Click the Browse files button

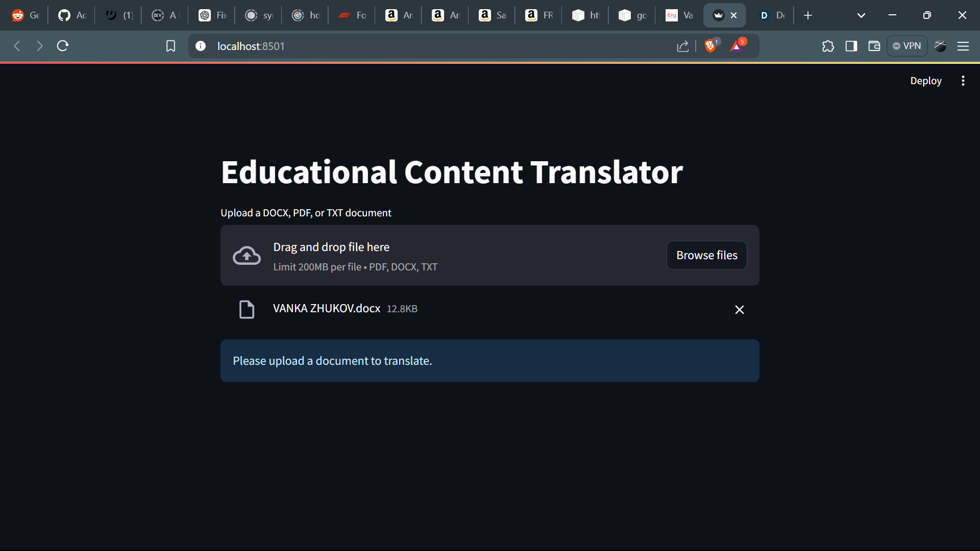coord(706,255)
